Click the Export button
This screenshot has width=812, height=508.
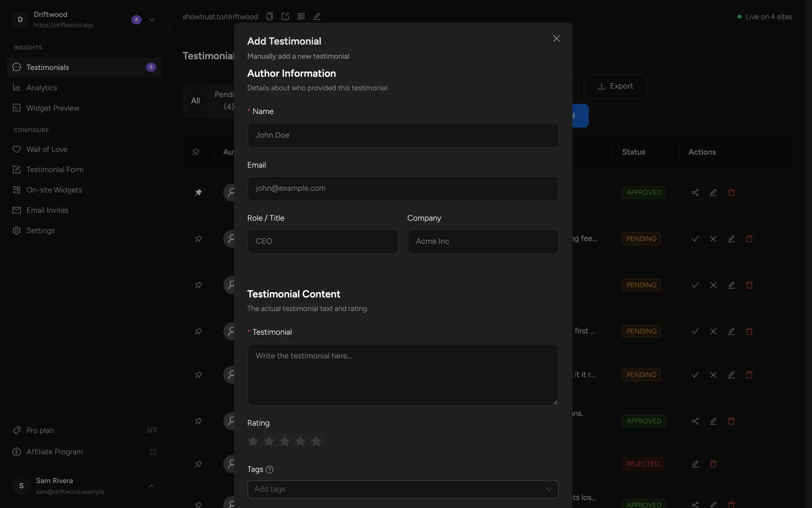[x=615, y=86]
